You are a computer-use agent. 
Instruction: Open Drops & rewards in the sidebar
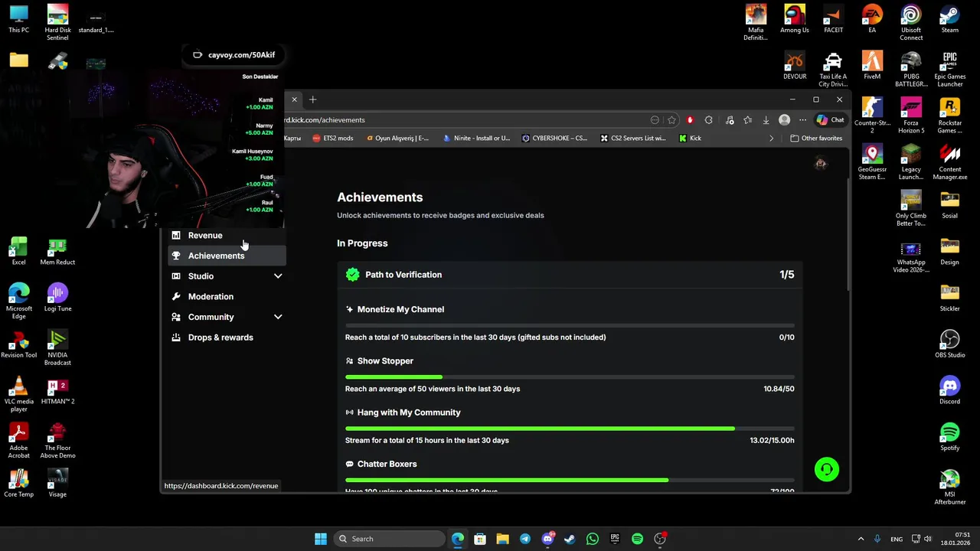(226, 337)
